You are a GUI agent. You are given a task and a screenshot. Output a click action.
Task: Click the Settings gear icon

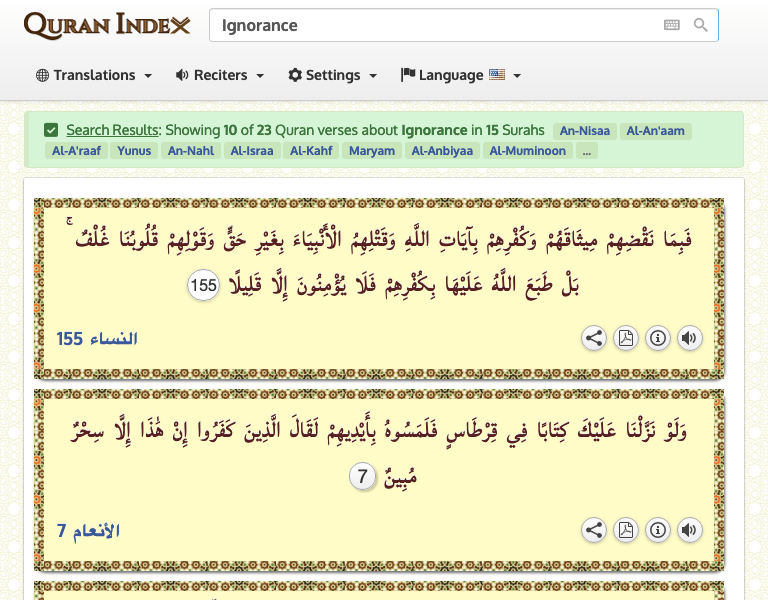[x=295, y=75]
